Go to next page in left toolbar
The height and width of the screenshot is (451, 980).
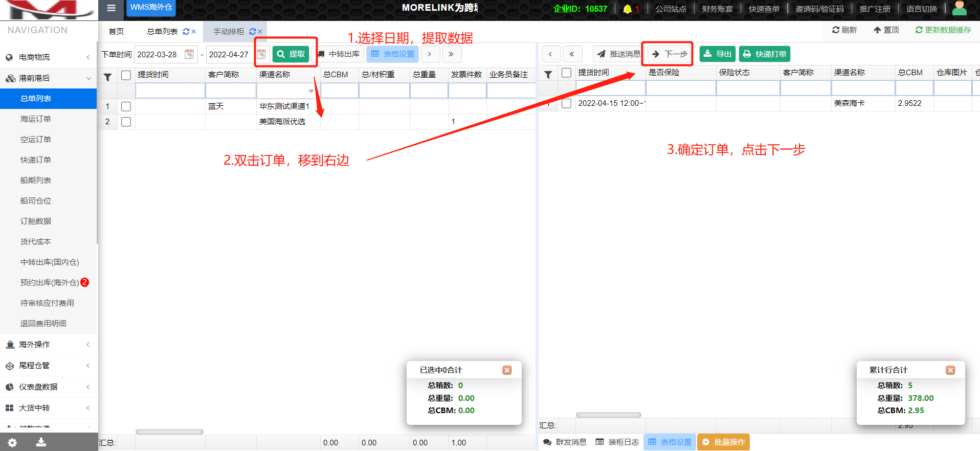click(430, 54)
